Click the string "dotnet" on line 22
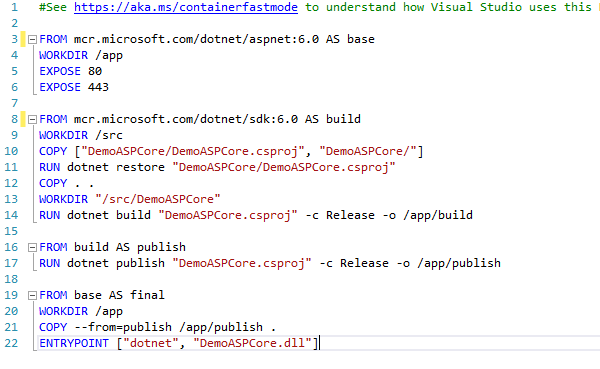Viewport: 600px width, 369px height. (151, 343)
